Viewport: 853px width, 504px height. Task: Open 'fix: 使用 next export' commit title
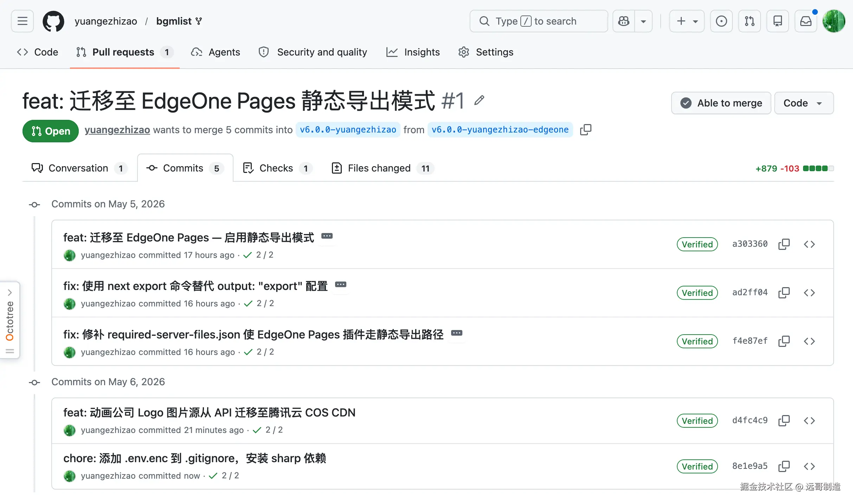(195, 286)
